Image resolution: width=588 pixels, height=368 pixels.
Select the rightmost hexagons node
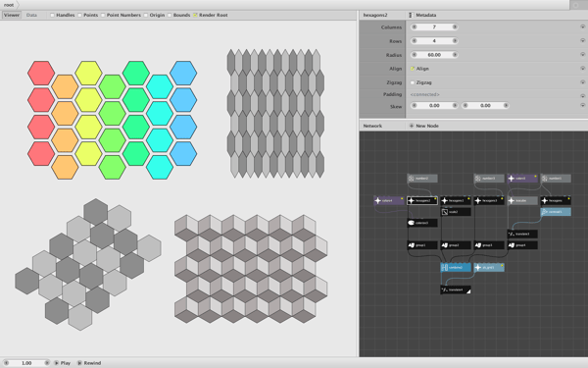point(556,200)
